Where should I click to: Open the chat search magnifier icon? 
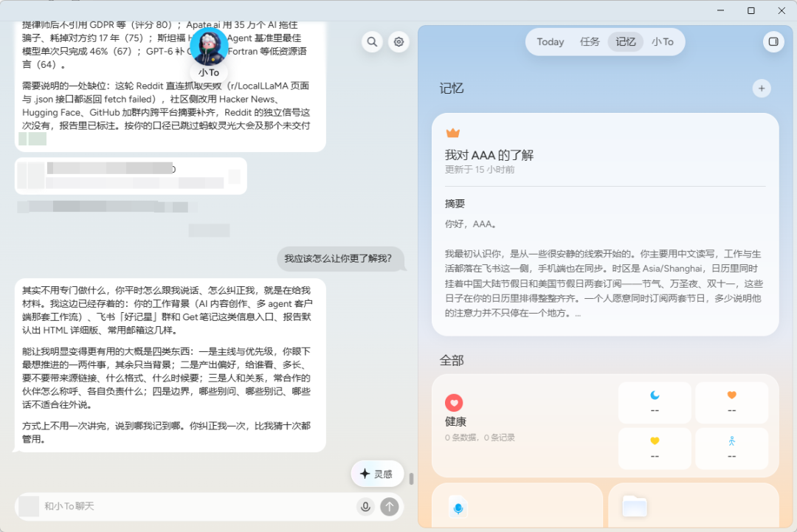(x=372, y=41)
